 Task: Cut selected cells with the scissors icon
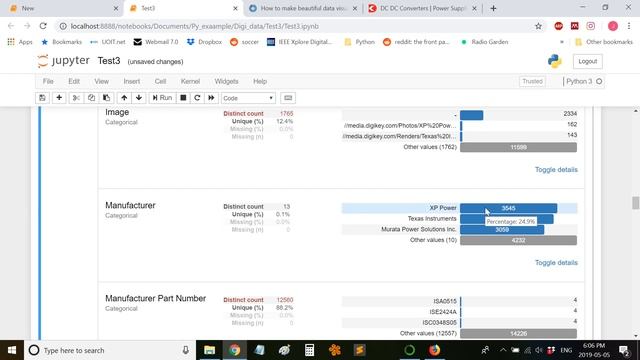(76, 98)
